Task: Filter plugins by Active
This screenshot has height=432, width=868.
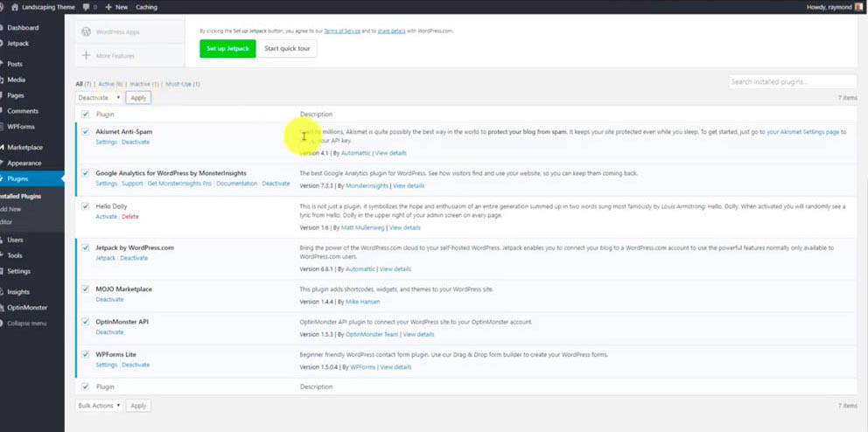Action: [110, 84]
